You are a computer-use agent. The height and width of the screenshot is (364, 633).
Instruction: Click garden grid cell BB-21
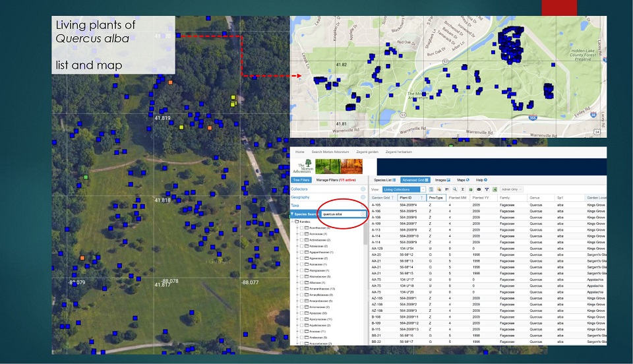pos(376,336)
